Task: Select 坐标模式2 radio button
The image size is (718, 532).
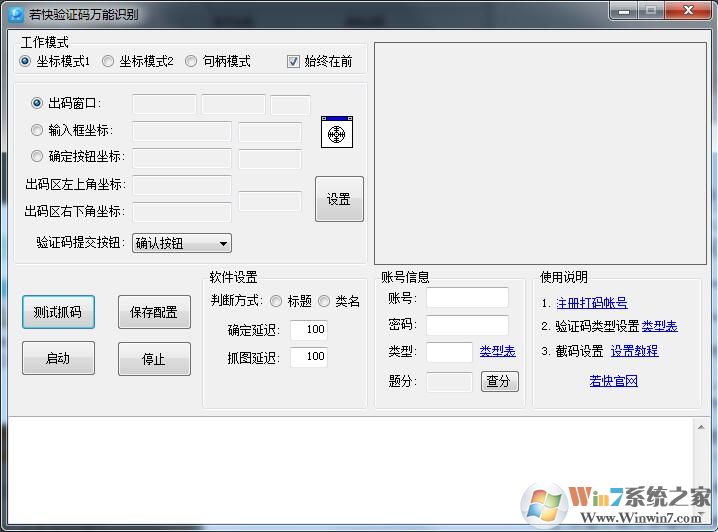Action: pyautogui.click(x=108, y=61)
